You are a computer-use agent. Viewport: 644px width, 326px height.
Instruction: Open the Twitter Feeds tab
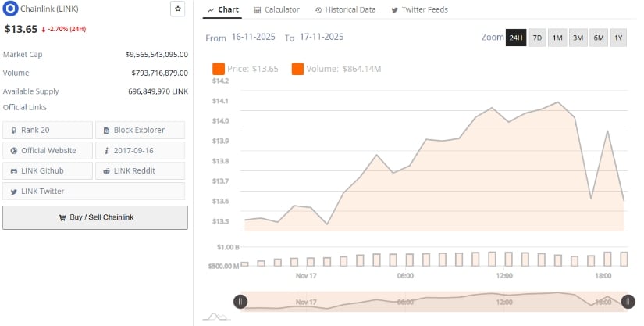[421, 9]
